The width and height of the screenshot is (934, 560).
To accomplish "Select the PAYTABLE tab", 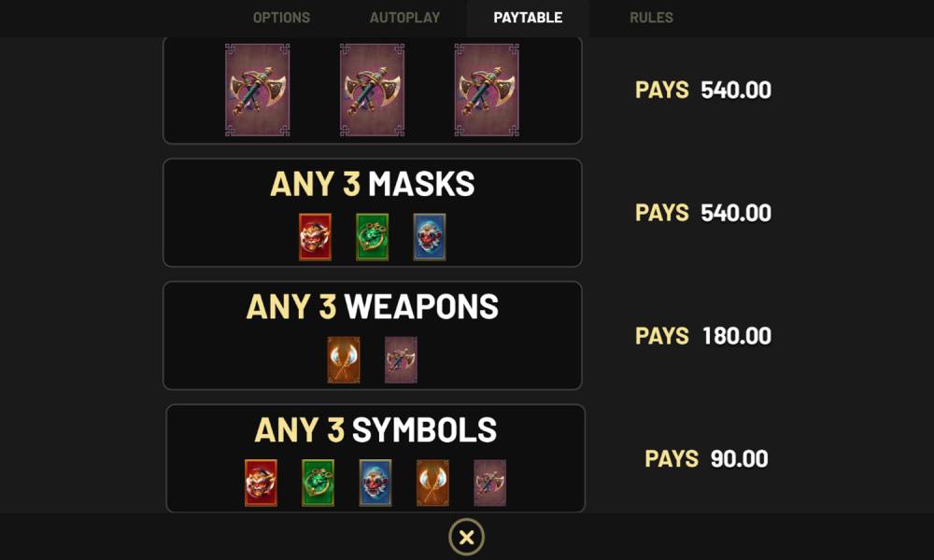I will [528, 18].
